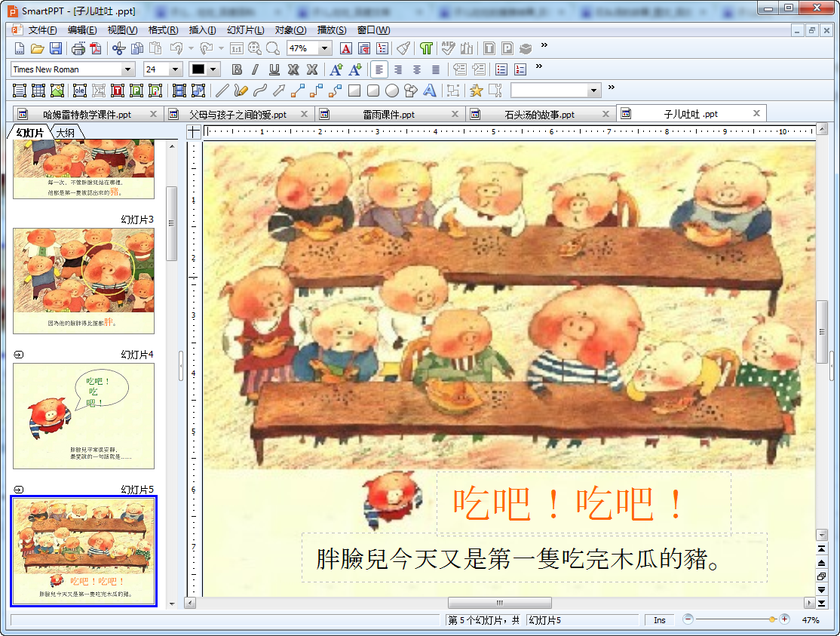Image resolution: width=840 pixels, height=636 pixels.
Task: Toggle Ins insert mode in status bar
Action: 660,620
